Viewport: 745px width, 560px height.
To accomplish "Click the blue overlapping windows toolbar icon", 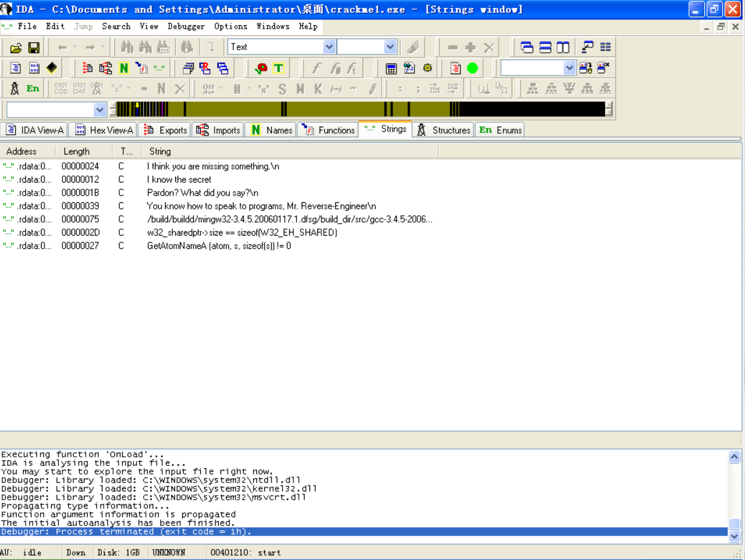I will click(x=223, y=68).
